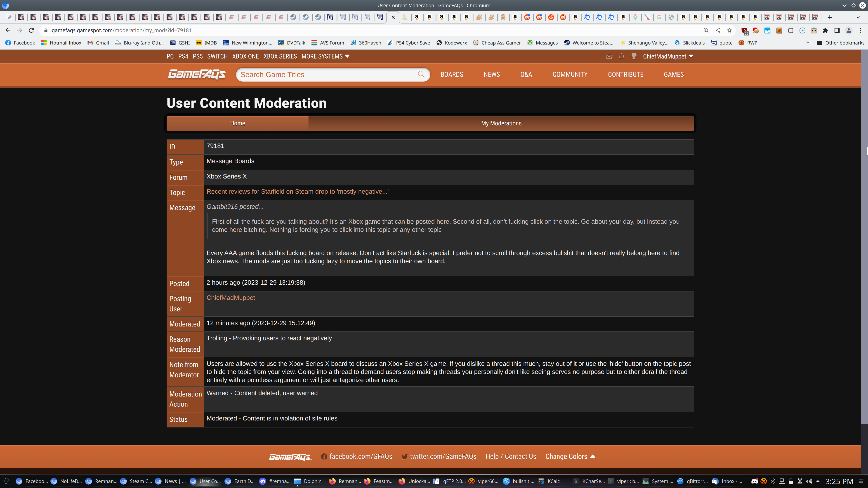Open ChiefMadMuppet posting user profile link

[x=231, y=298]
